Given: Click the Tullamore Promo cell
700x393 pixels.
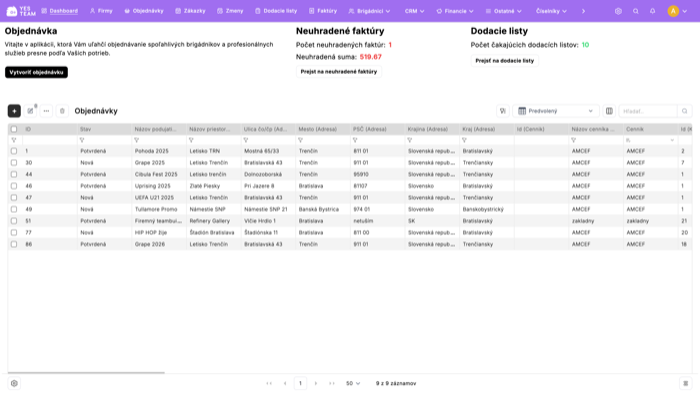Looking at the screenshot, I should click(x=159, y=209).
